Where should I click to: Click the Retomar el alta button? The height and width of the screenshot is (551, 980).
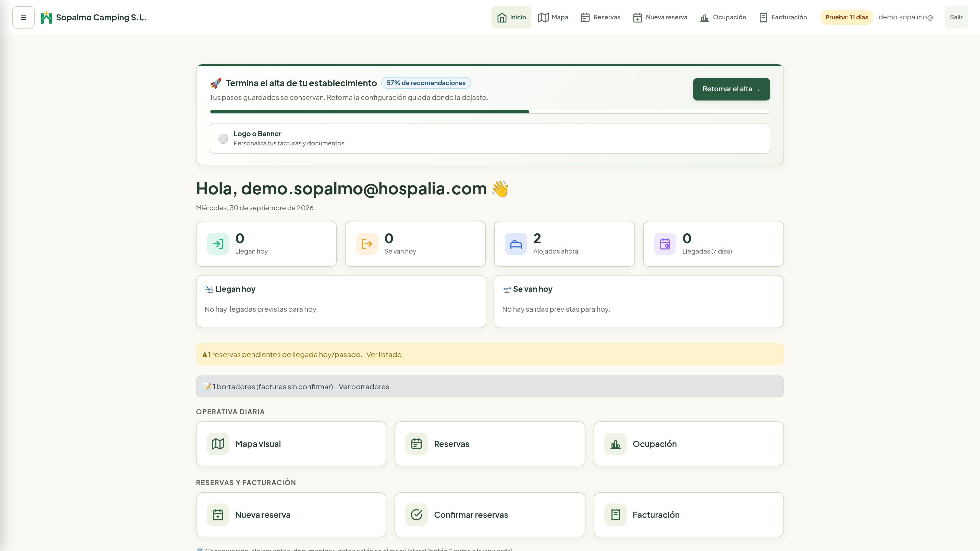[x=731, y=89]
